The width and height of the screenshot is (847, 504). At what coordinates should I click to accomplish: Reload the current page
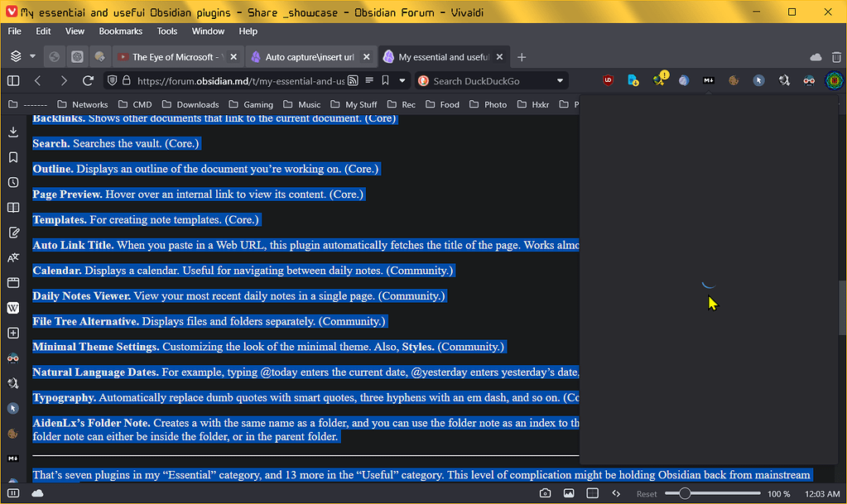89,80
